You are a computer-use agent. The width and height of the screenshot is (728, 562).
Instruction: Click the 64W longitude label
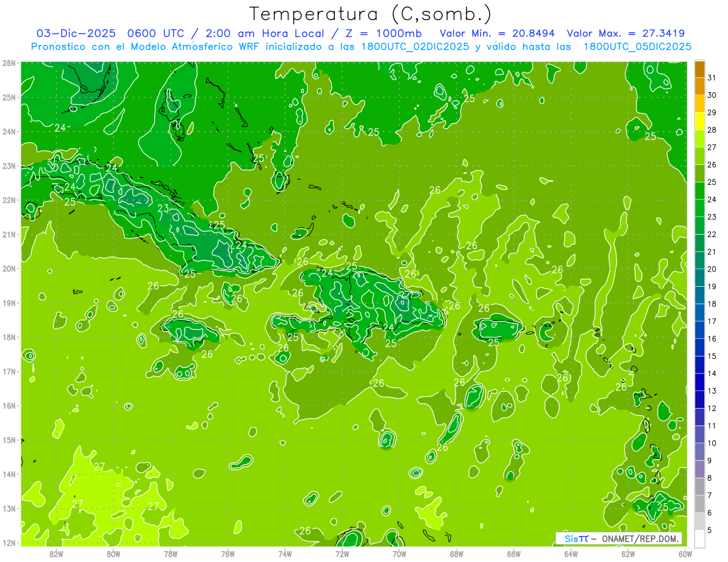point(570,554)
